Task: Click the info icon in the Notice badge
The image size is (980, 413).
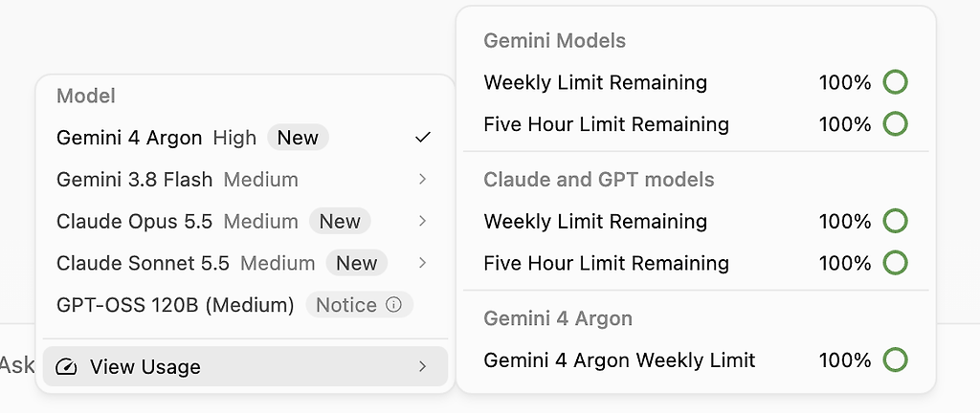Action: [393, 304]
